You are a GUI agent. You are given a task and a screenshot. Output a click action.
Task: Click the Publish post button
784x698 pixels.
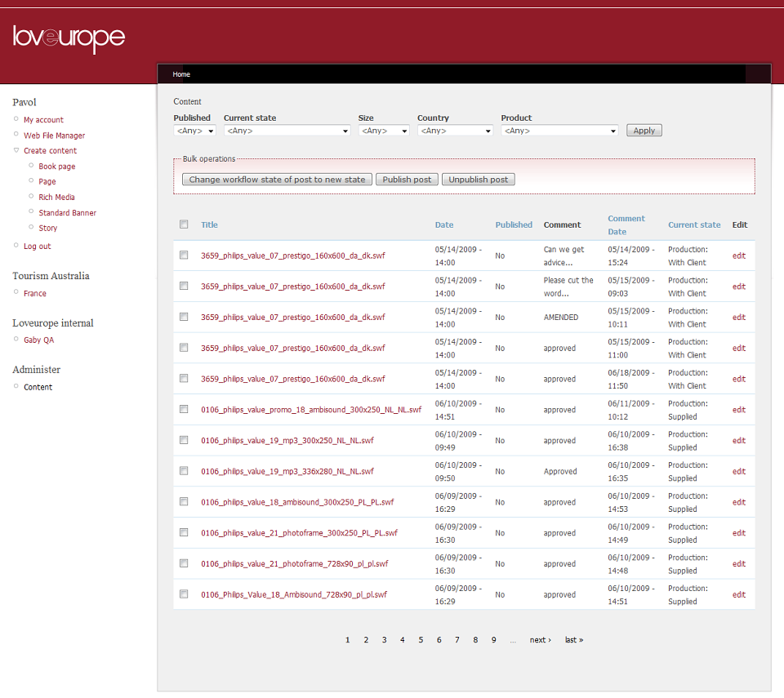click(407, 180)
